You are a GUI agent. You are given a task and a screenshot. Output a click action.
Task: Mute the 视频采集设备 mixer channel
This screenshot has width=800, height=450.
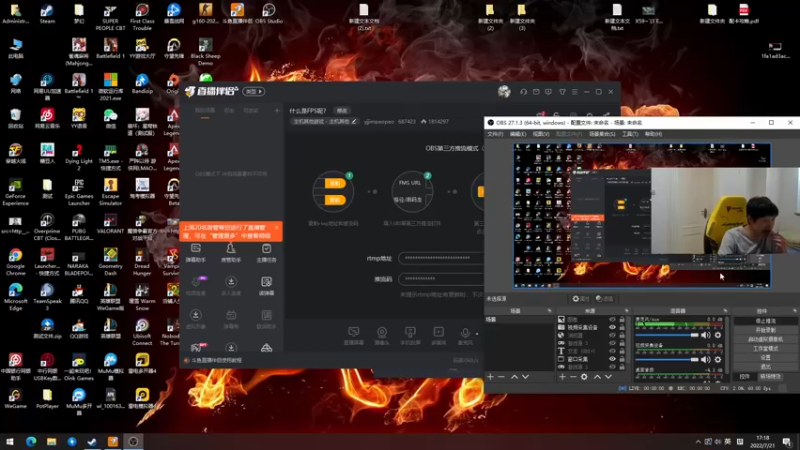[x=706, y=360]
